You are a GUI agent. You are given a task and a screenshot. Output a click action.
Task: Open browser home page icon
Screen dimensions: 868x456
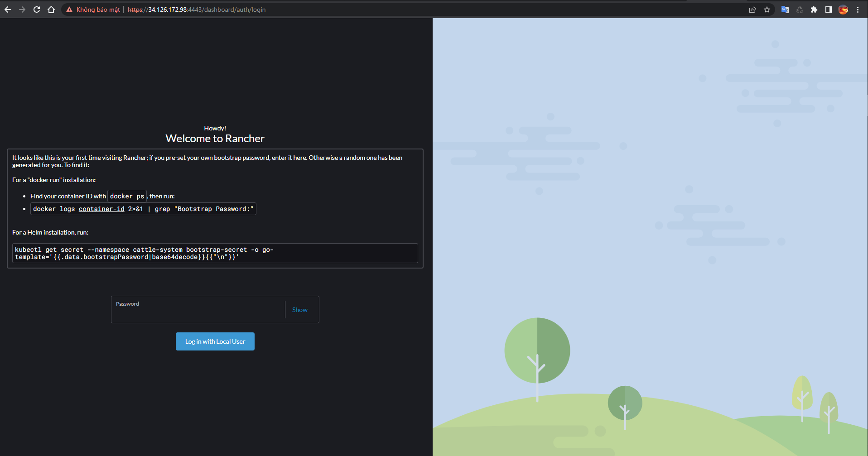51,10
